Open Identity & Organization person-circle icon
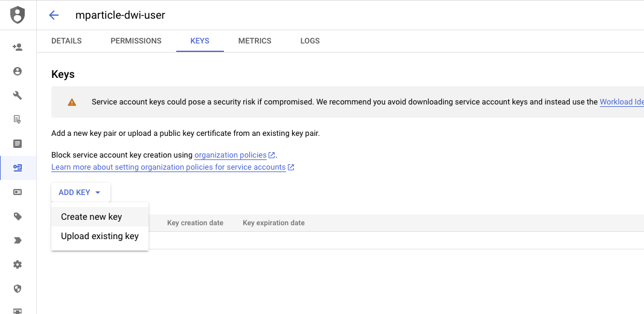The height and width of the screenshot is (314, 644). tap(18, 71)
